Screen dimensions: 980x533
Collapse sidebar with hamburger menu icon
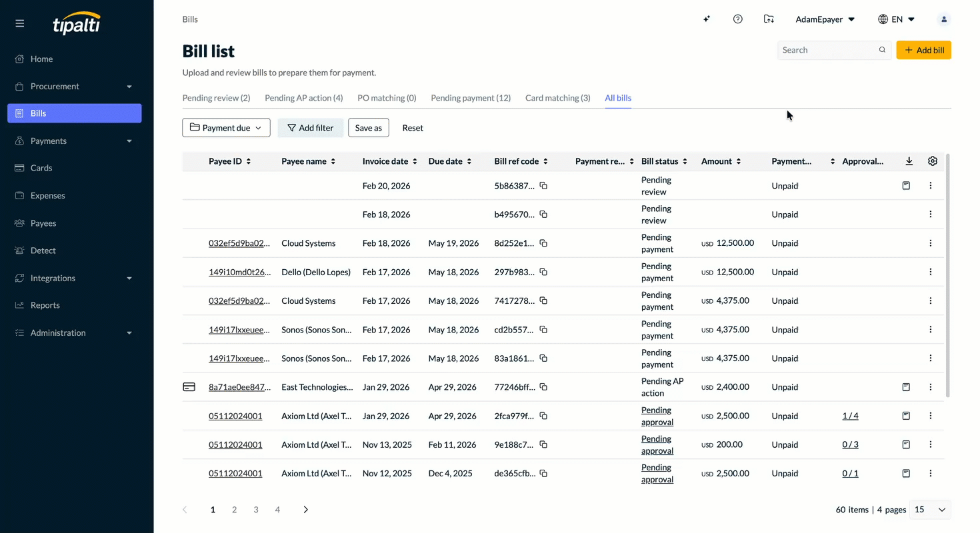[x=20, y=23]
